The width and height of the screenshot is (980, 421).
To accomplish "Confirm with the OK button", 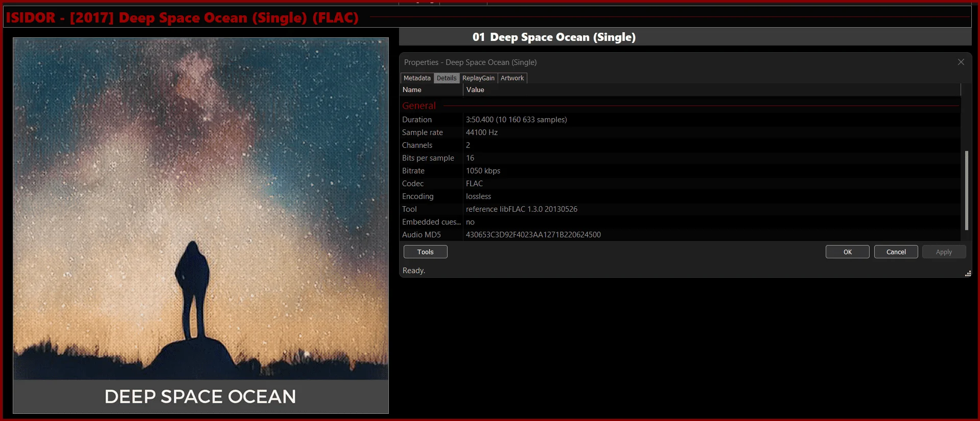I will click(x=847, y=252).
